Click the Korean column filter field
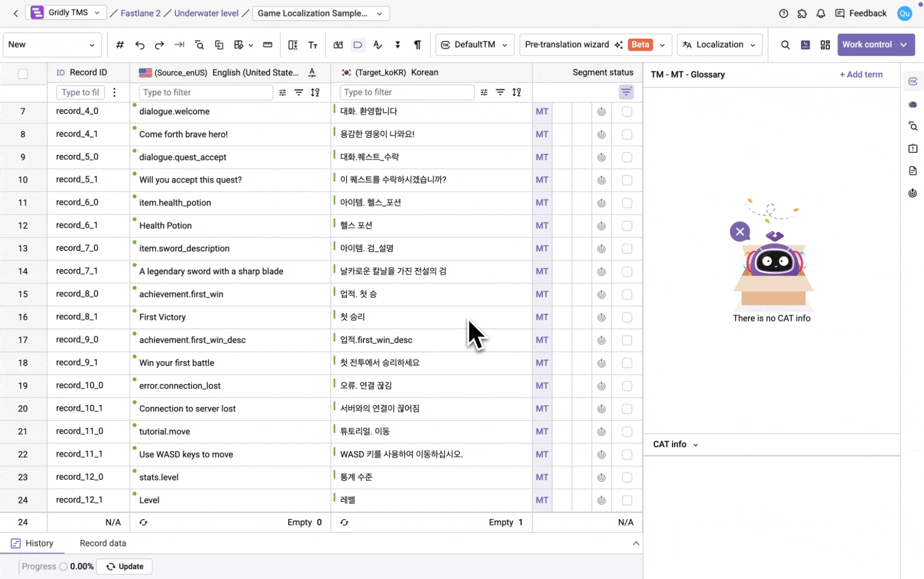This screenshot has height=579, width=924. coord(407,92)
